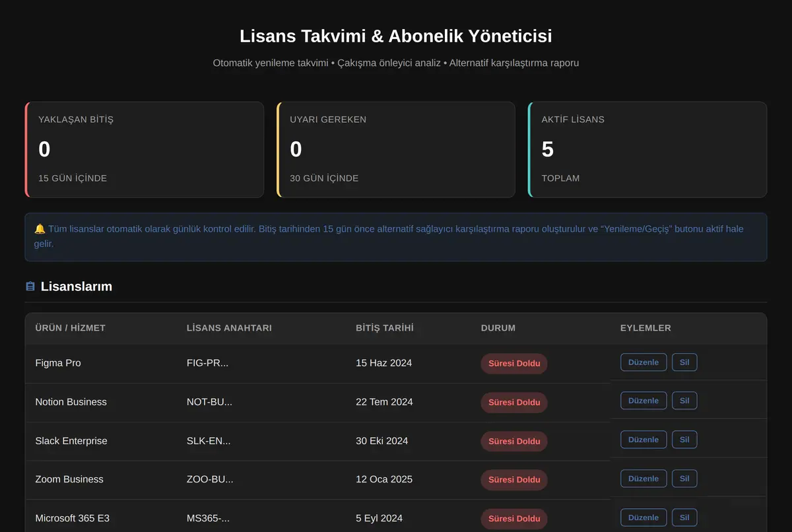Click the 15 GÜN İÇİNDE label
The image size is (792, 532).
[x=73, y=178]
